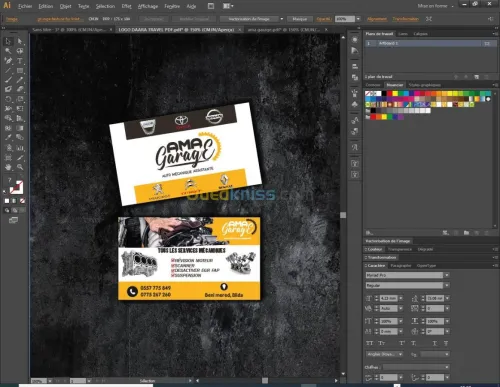Toggle All Caps in Character panel

(x=369, y=343)
